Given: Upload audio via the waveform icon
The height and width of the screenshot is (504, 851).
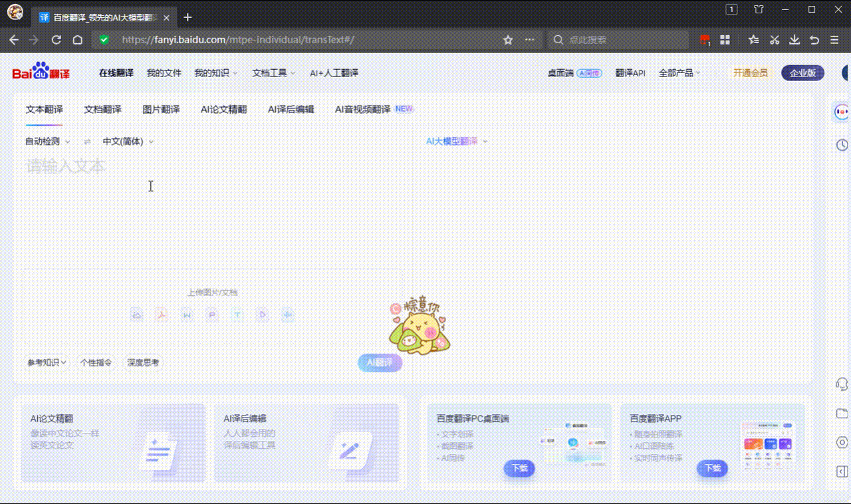Looking at the screenshot, I should tap(287, 315).
